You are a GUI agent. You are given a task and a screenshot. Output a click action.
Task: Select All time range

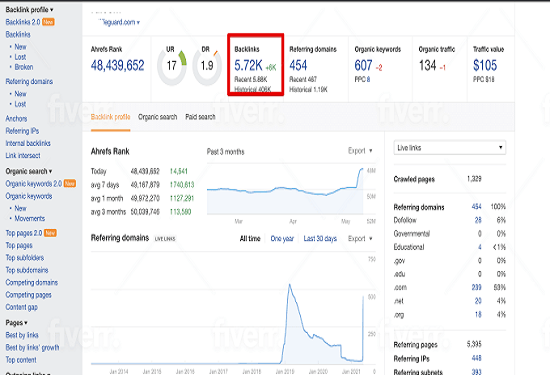click(250, 239)
